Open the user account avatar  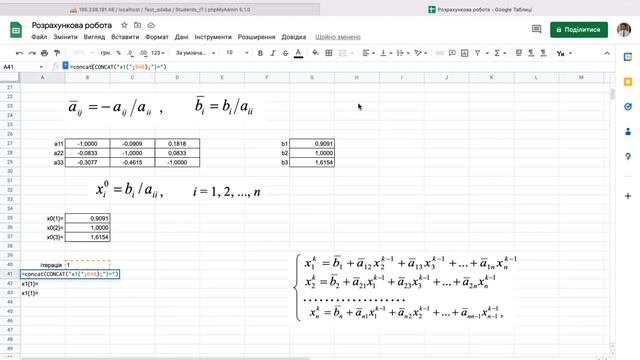coord(624,30)
